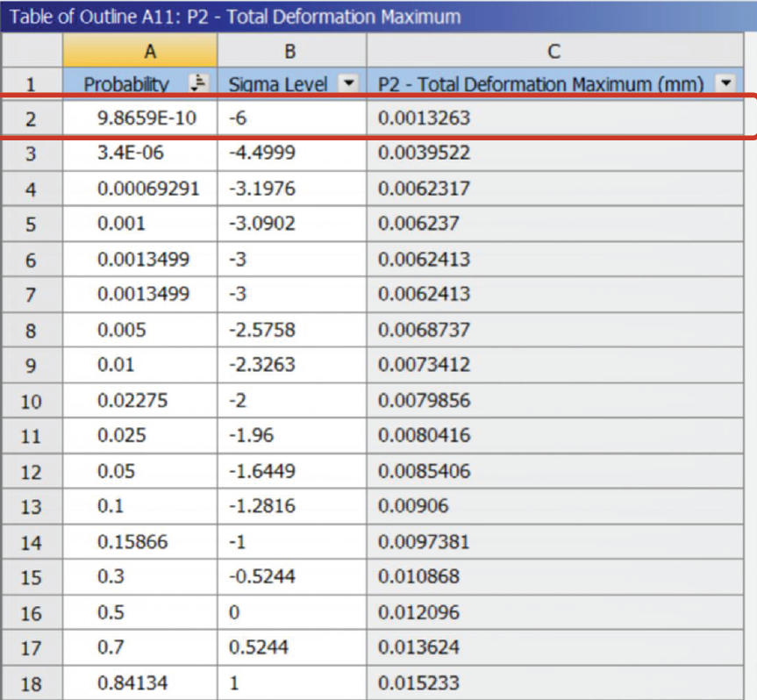Open P2 Total Deformation Maximum column dropdown
757x700 pixels.
[725, 83]
